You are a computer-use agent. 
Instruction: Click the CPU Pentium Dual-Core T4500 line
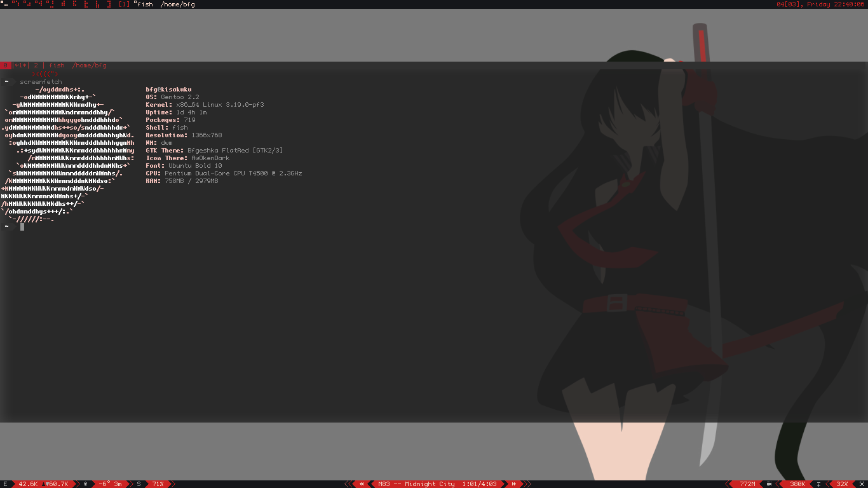(x=224, y=173)
